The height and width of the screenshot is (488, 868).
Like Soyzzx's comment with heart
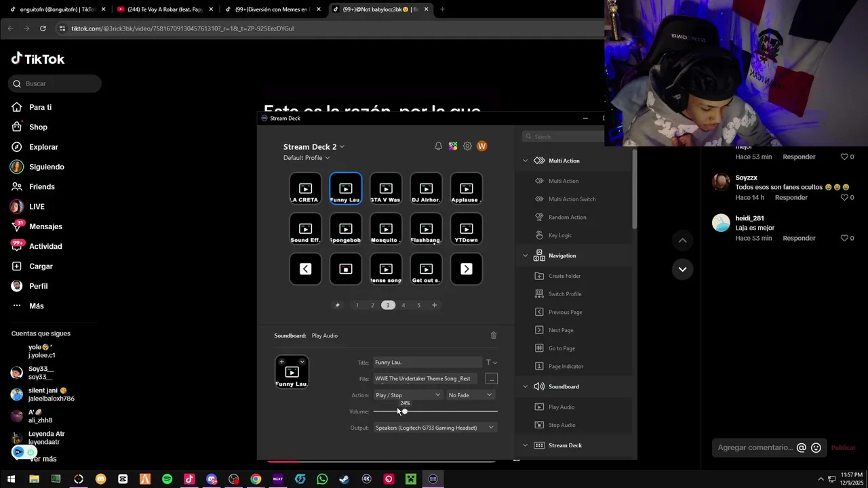click(844, 198)
